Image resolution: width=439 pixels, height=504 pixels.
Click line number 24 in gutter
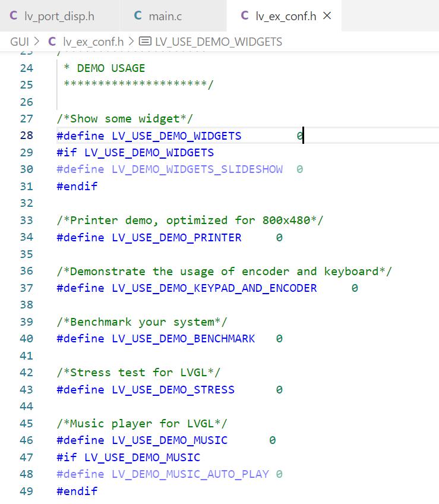[26, 68]
